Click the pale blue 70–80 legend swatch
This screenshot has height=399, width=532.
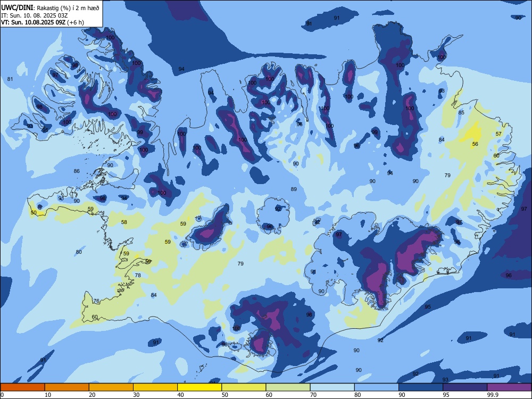pyautogui.click(x=332, y=387)
